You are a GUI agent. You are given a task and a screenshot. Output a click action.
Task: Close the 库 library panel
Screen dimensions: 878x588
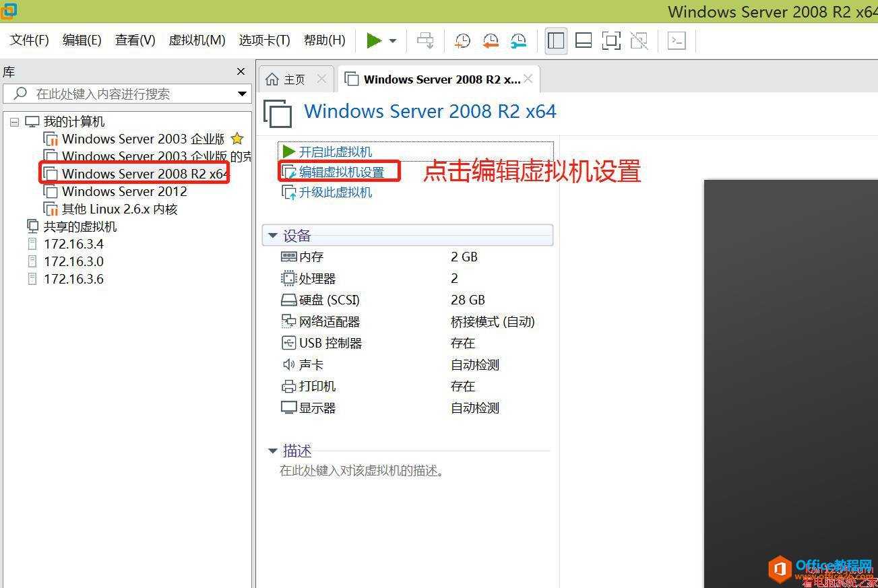coord(241,71)
